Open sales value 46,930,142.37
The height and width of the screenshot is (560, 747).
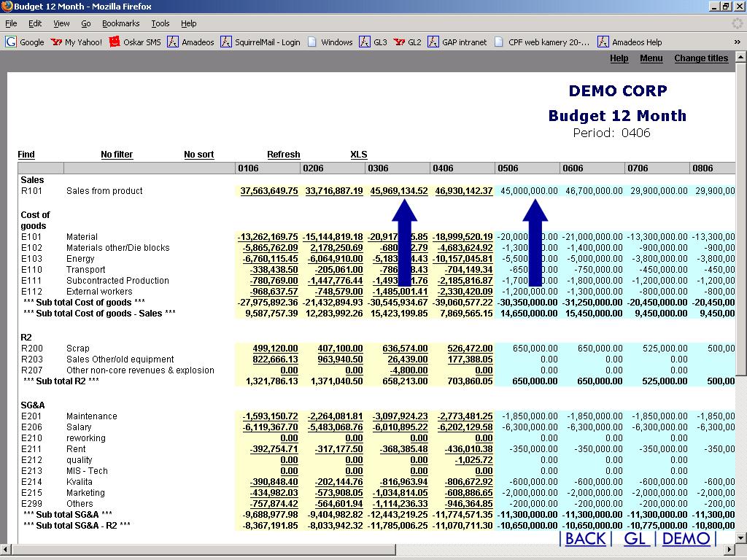coord(463,191)
